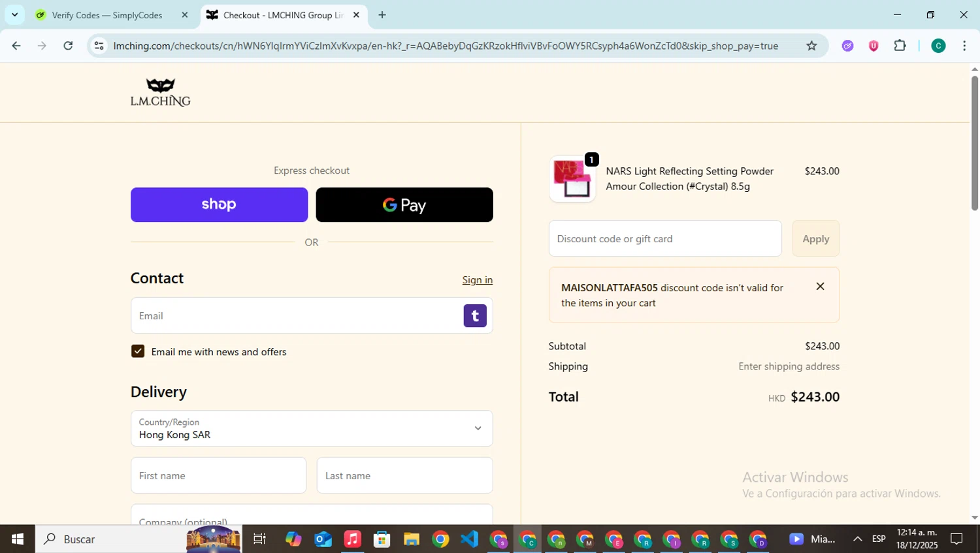980x553 pixels.
Task: Go back to the previous page
Action: click(16, 46)
